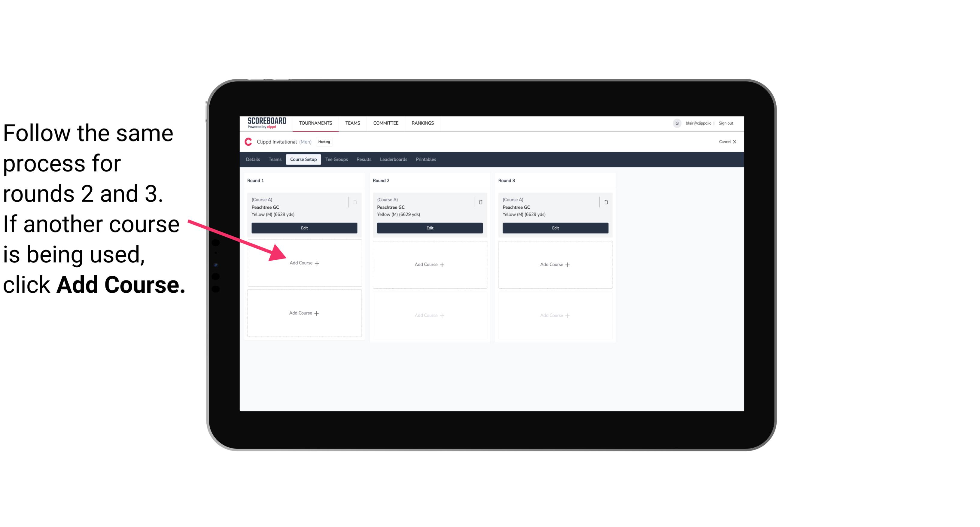This screenshot has height=527, width=980.
Task: Click Add Course for Round 3
Action: [x=554, y=264]
